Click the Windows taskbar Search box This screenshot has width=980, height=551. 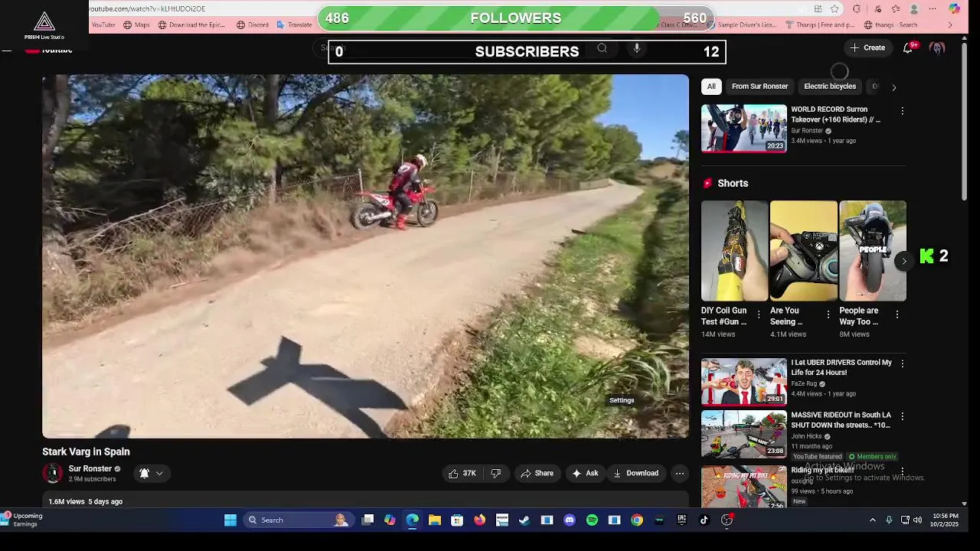[x=297, y=520]
